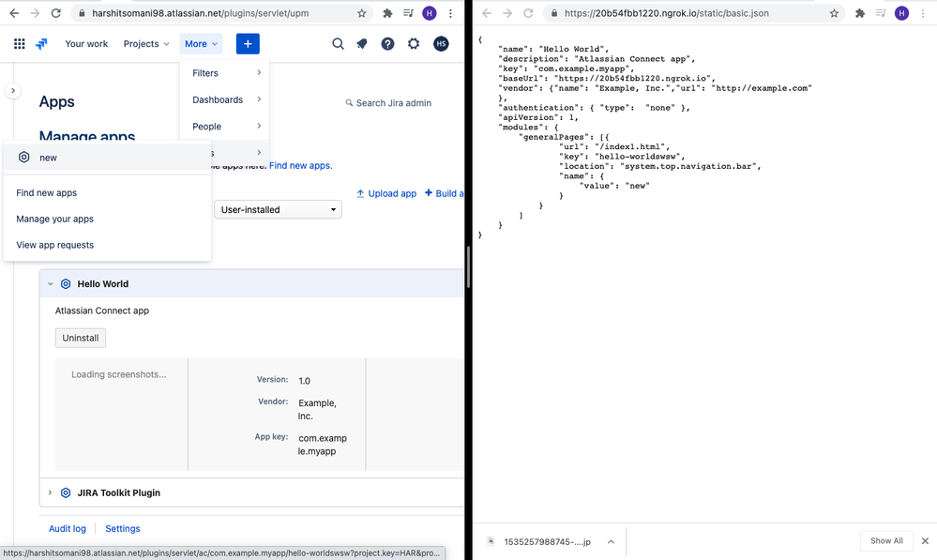The width and height of the screenshot is (937, 560).
Task: Reload the Jira browser page
Action: [x=55, y=13]
